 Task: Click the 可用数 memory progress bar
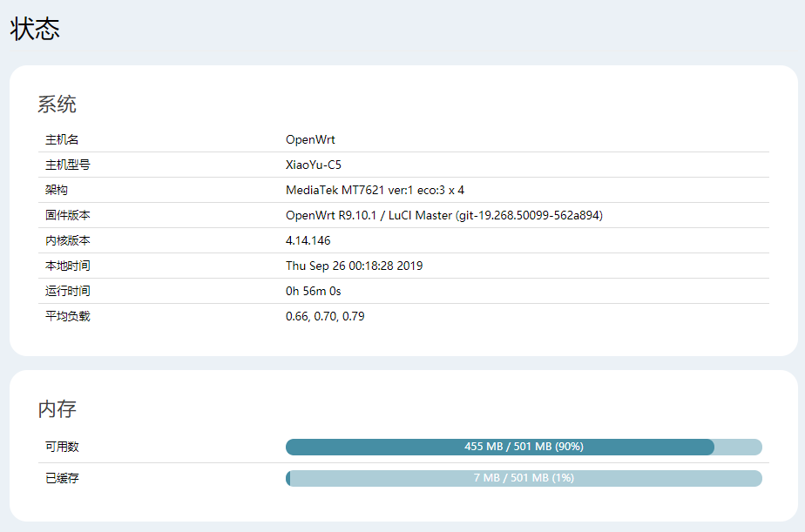[524, 447]
